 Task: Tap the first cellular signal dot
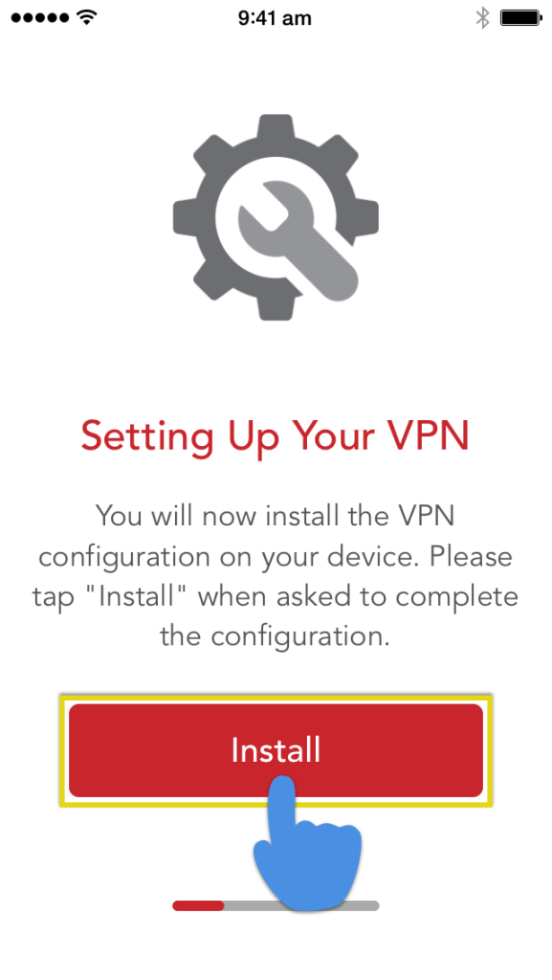point(15,18)
